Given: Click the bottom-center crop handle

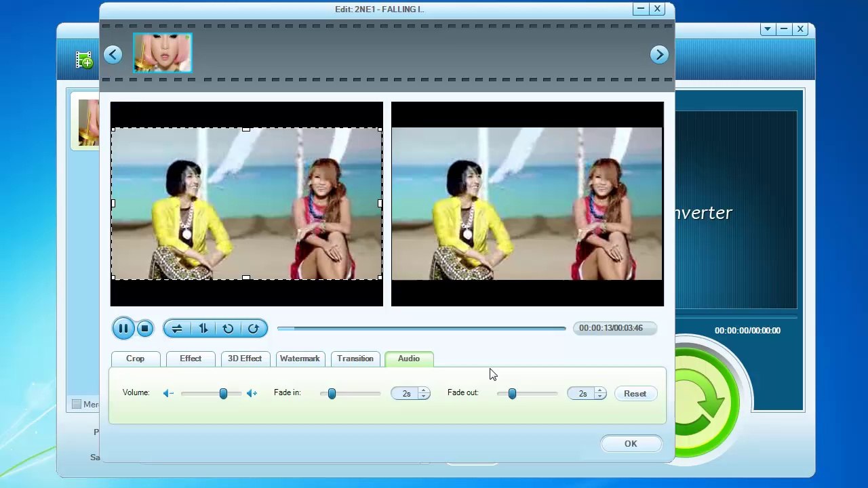Looking at the screenshot, I should 246,278.
